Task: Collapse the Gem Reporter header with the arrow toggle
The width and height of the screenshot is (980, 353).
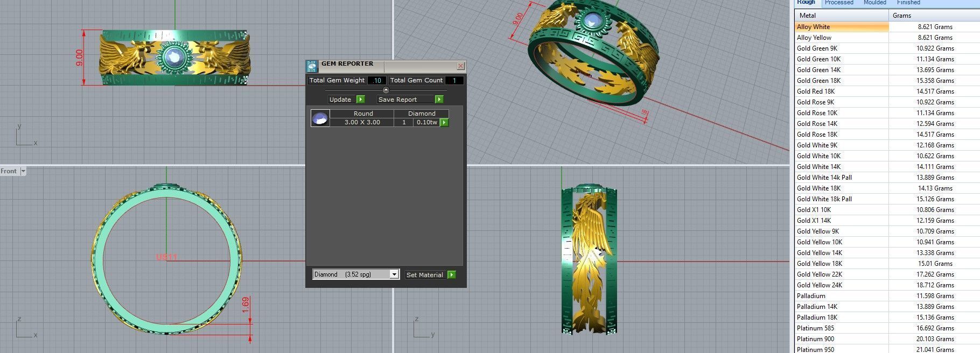Action: [x=386, y=90]
